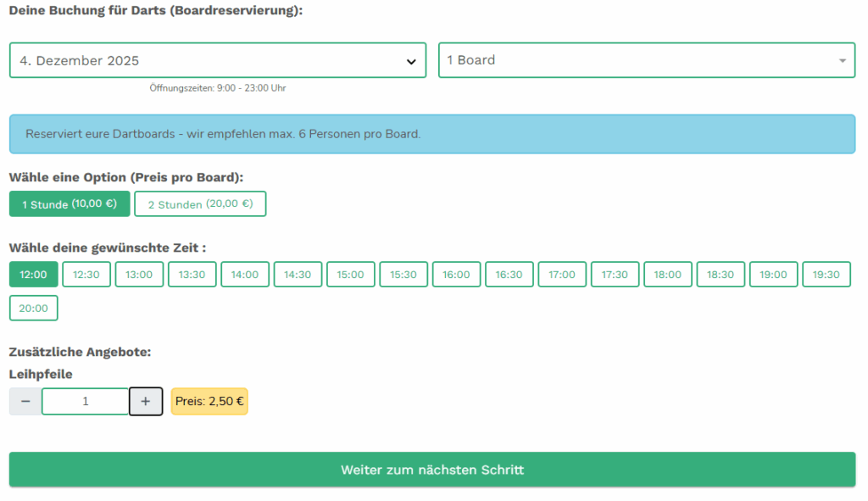Select the 1 Stunde (10,00 €) option

click(70, 204)
